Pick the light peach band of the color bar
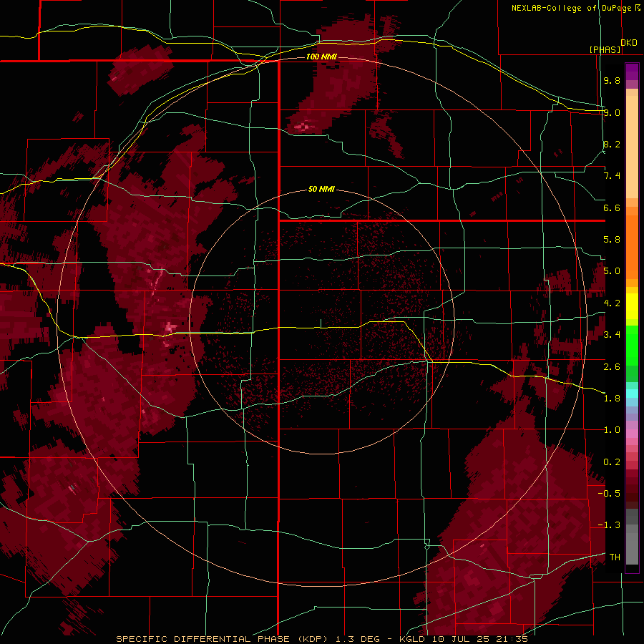The height and width of the screenshot is (644, 644). pos(632,147)
